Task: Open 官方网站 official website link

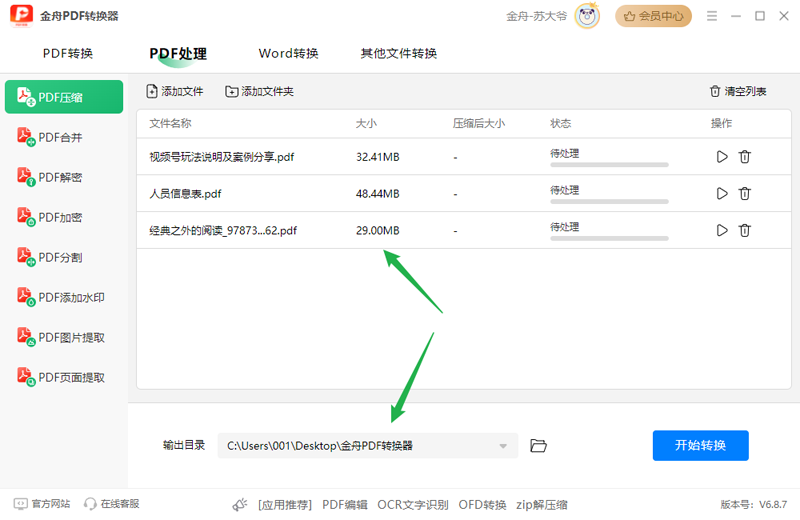Action: pos(42,504)
